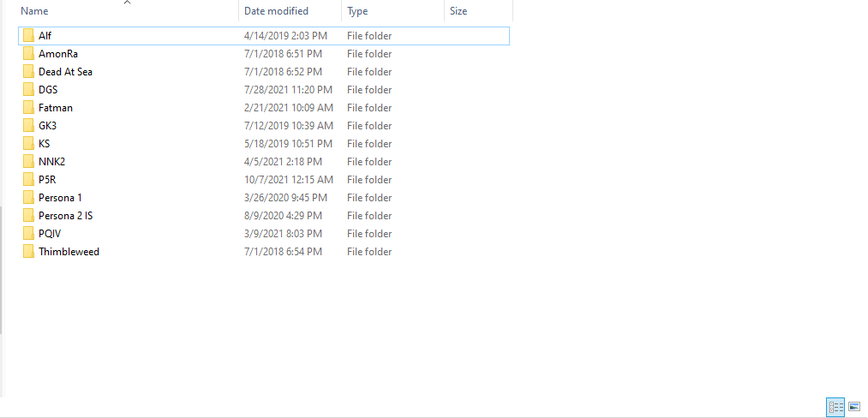
Task: Sort by Date modified column
Action: click(278, 11)
